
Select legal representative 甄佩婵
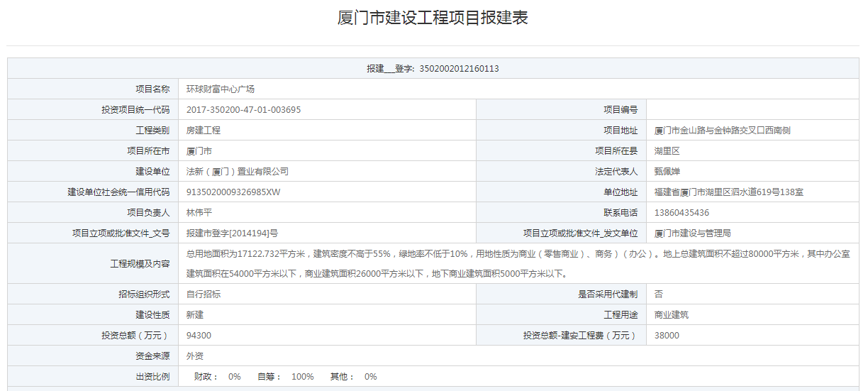coord(667,172)
